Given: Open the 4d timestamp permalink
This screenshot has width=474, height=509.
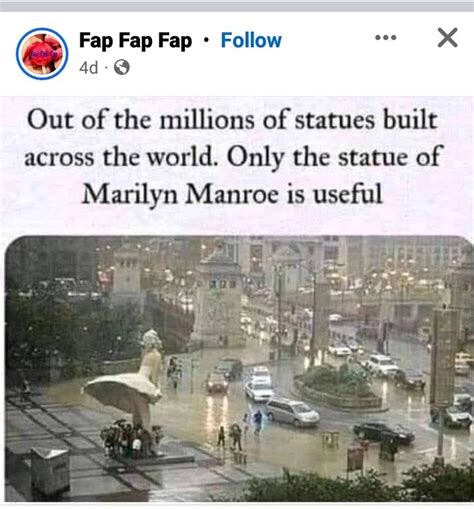Looking at the screenshot, I should tap(89, 68).
